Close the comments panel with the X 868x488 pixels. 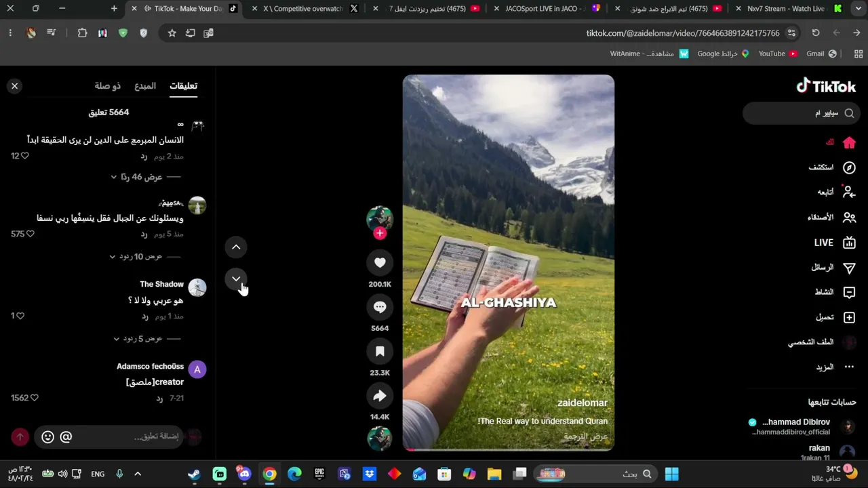coord(14,86)
